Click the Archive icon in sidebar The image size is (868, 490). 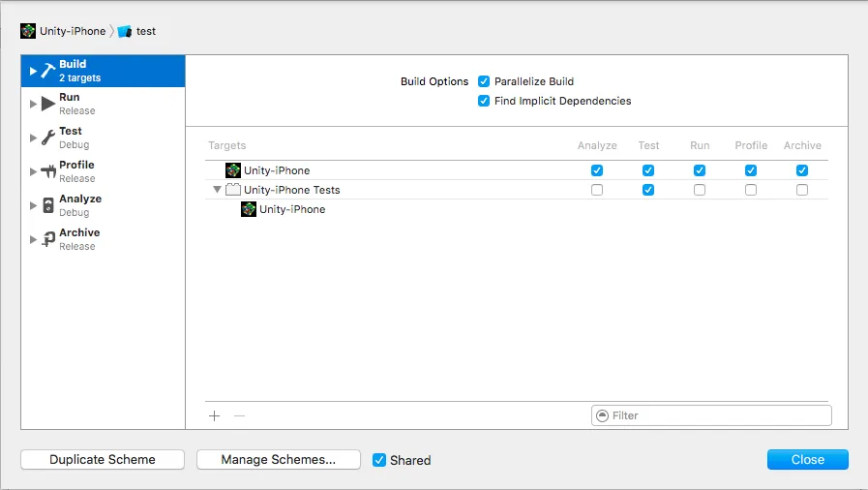point(48,239)
